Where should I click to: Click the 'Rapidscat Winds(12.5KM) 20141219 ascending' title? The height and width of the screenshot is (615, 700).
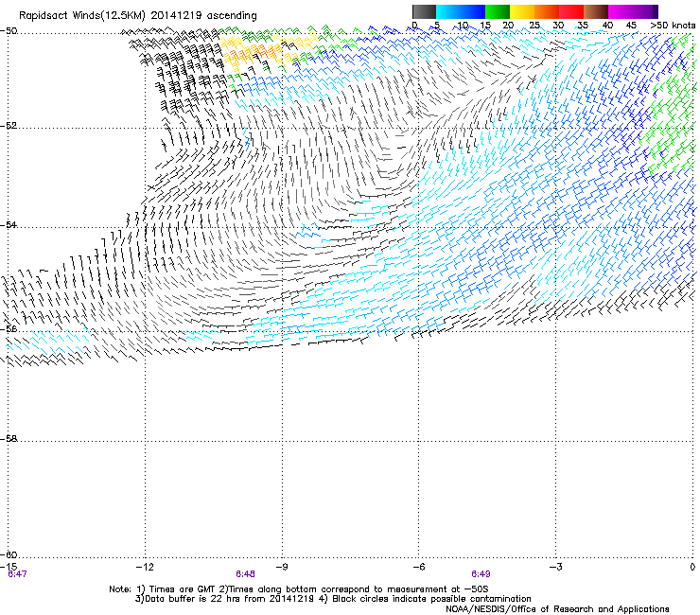(x=138, y=16)
